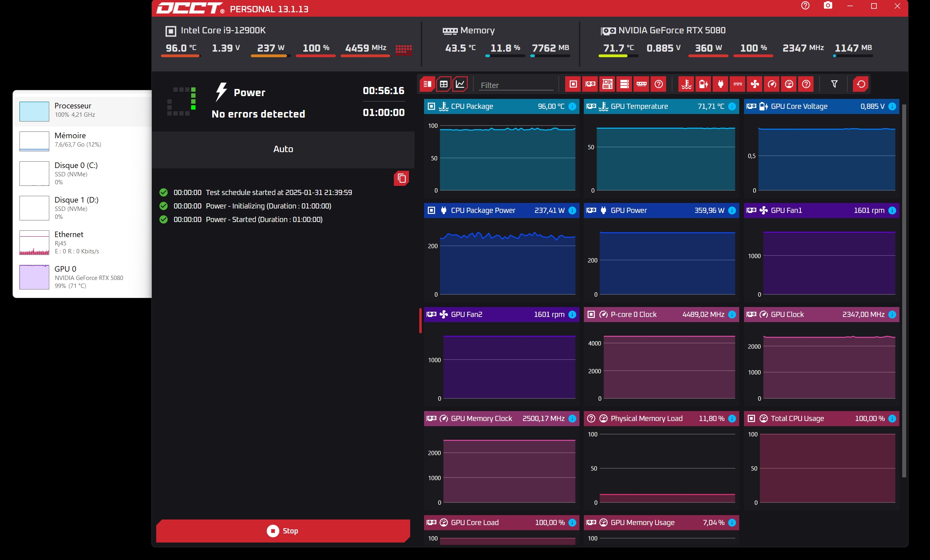Switch to the graph view mode
Image resolution: width=930 pixels, height=560 pixels.
click(x=460, y=84)
